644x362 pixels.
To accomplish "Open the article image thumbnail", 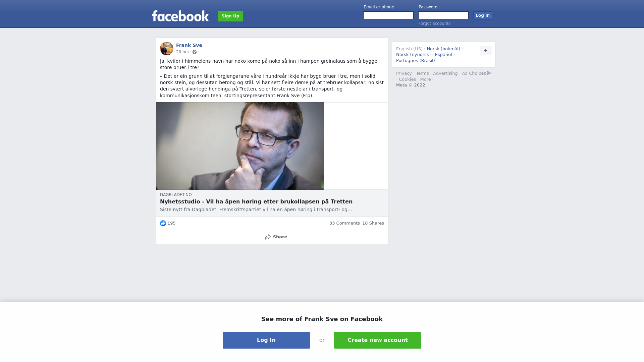I will [240, 146].
